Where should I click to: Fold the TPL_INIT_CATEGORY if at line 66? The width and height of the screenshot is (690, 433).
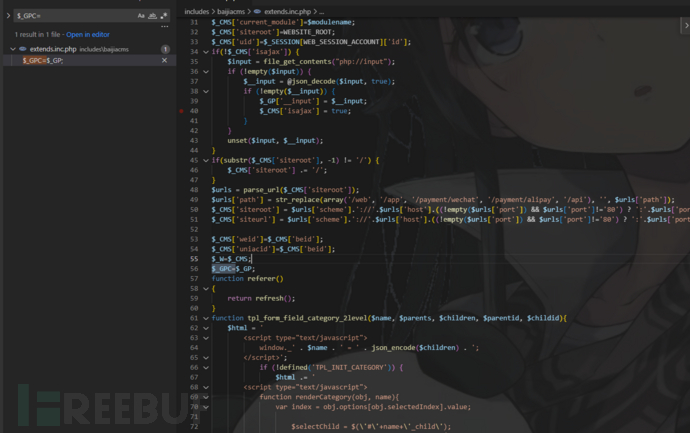click(206, 367)
